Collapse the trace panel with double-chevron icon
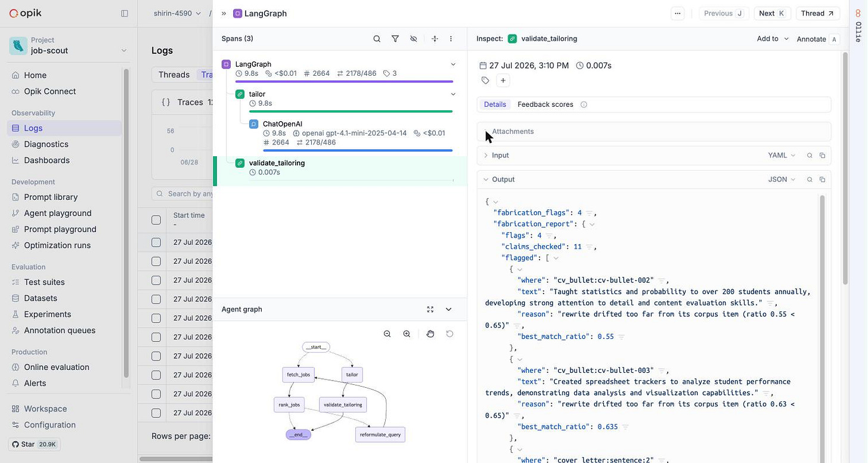Screen dimensions: 868x463 (224, 13)
